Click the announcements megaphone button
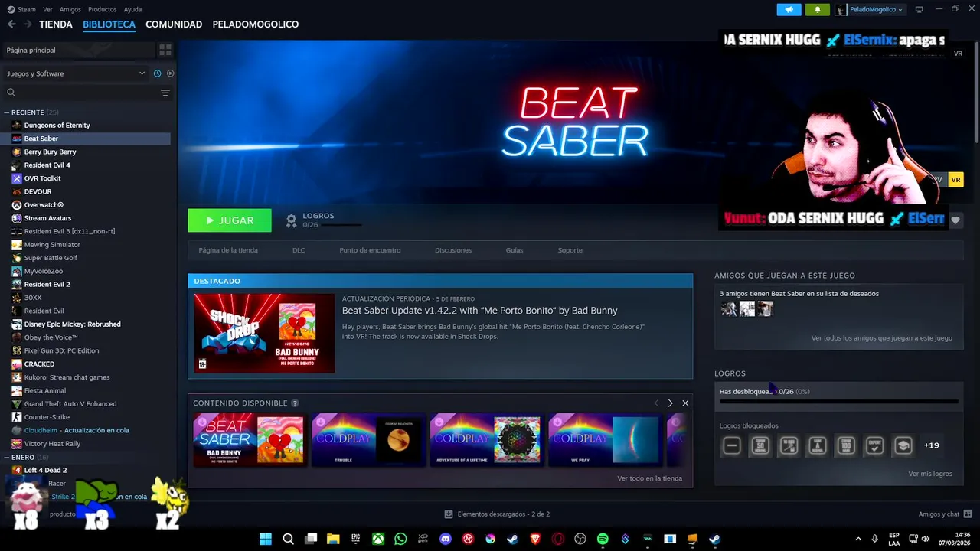980x551 pixels. (789, 9)
